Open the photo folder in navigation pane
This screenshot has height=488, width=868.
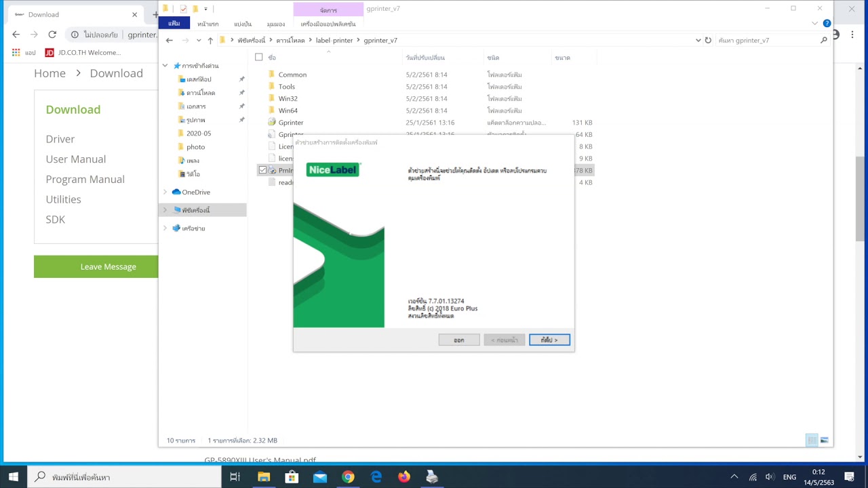point(195,147)
